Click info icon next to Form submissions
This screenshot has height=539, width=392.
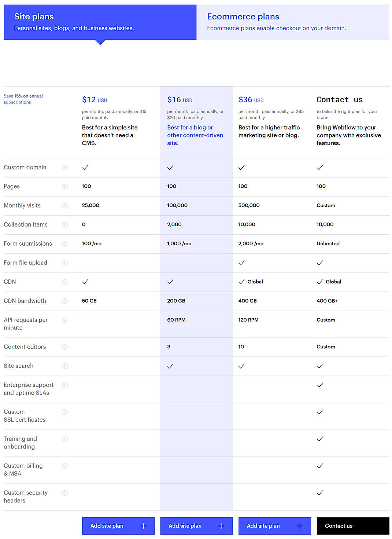click(x=65, y=244)
